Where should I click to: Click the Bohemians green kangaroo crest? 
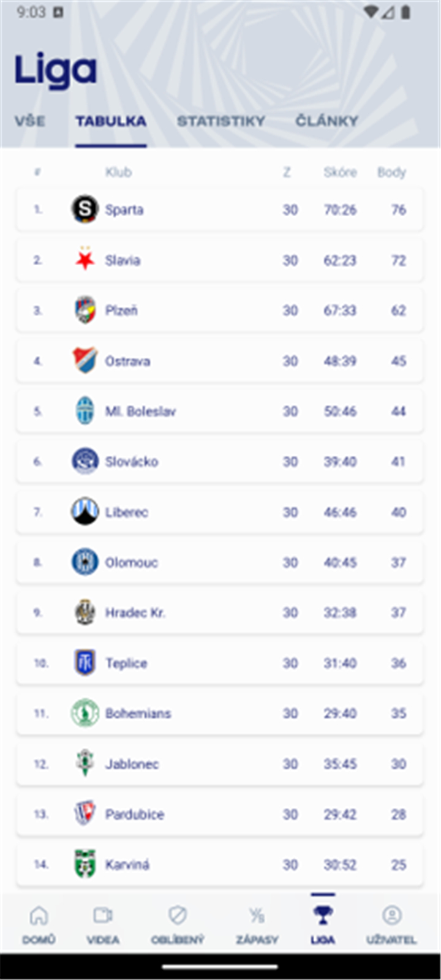point(85,713)
